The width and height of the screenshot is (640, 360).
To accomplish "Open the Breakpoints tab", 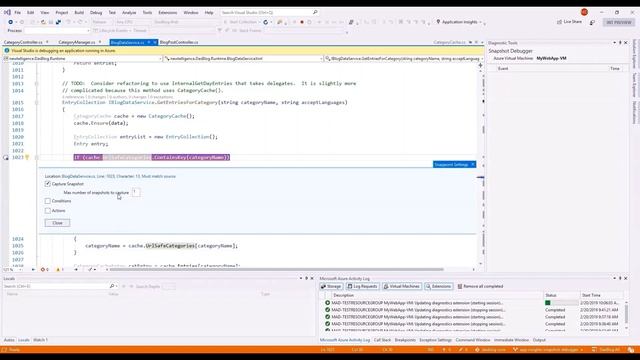I will click(x=405, y=340).
